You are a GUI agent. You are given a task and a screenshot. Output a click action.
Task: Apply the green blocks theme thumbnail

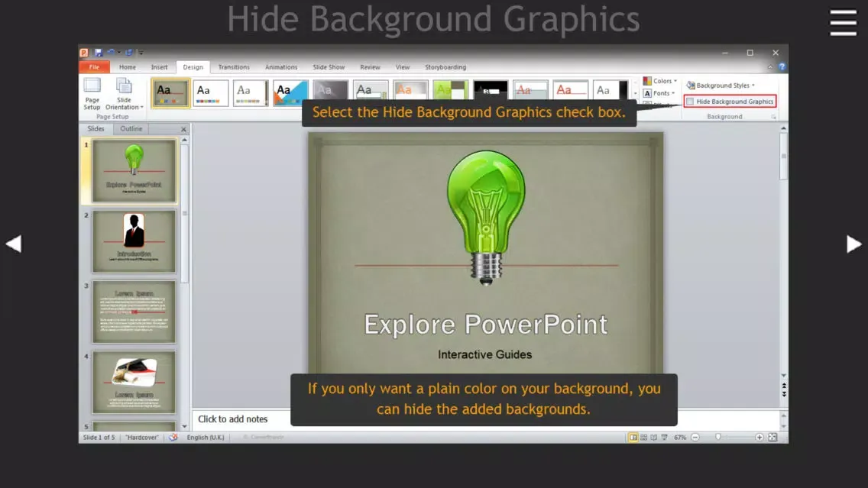451,89
